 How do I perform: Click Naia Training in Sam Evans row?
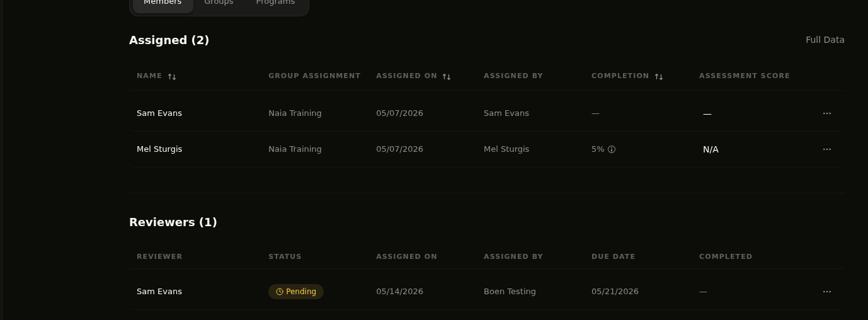[295, 113]
